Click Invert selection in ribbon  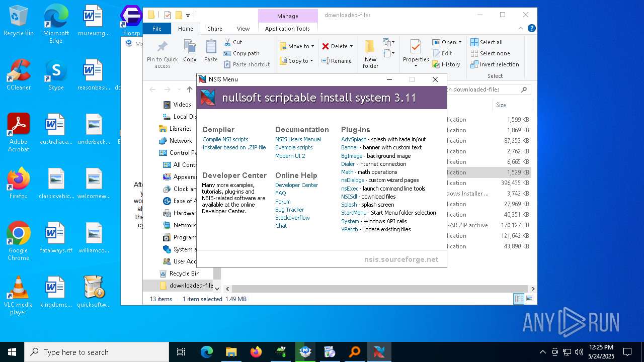(x=495, y=64)
